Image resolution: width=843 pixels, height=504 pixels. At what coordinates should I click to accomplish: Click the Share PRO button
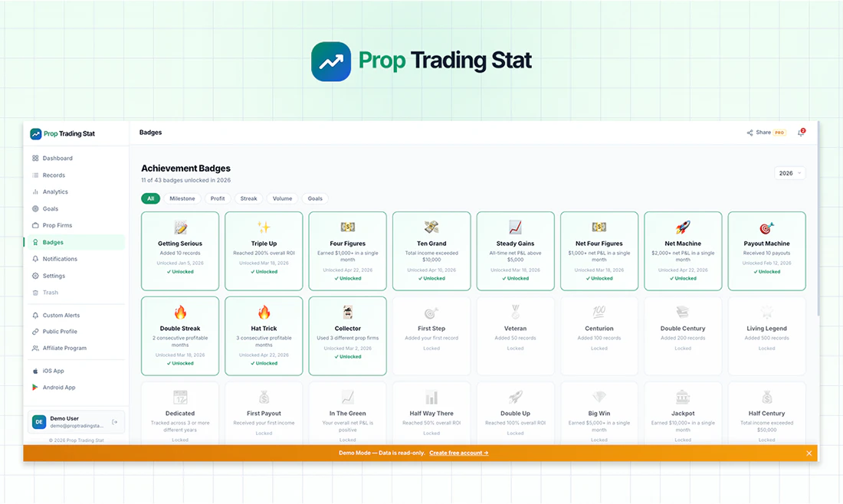point(766,133)
